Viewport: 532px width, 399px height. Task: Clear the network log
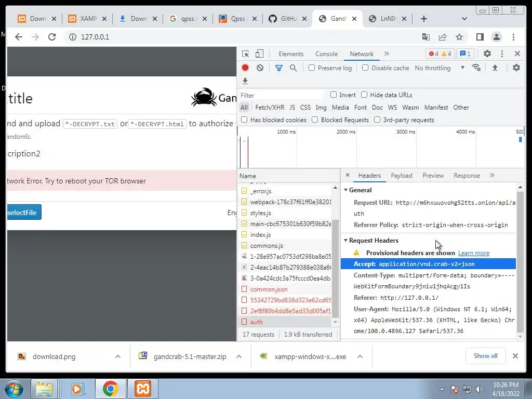point(260,68)
